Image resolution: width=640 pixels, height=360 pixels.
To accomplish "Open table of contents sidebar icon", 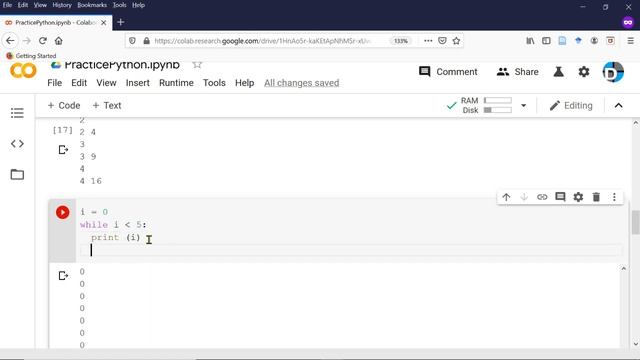I will point(17,113).
